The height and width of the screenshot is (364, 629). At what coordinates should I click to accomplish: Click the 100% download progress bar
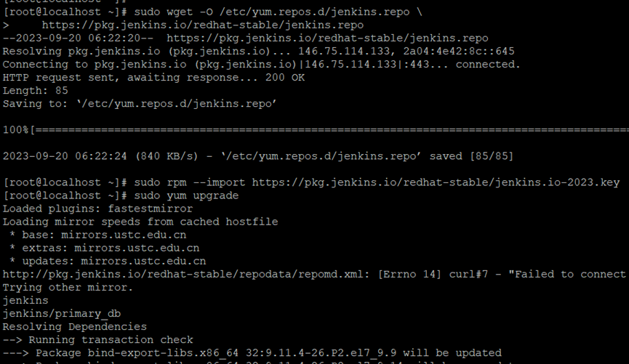coord(316,130)
